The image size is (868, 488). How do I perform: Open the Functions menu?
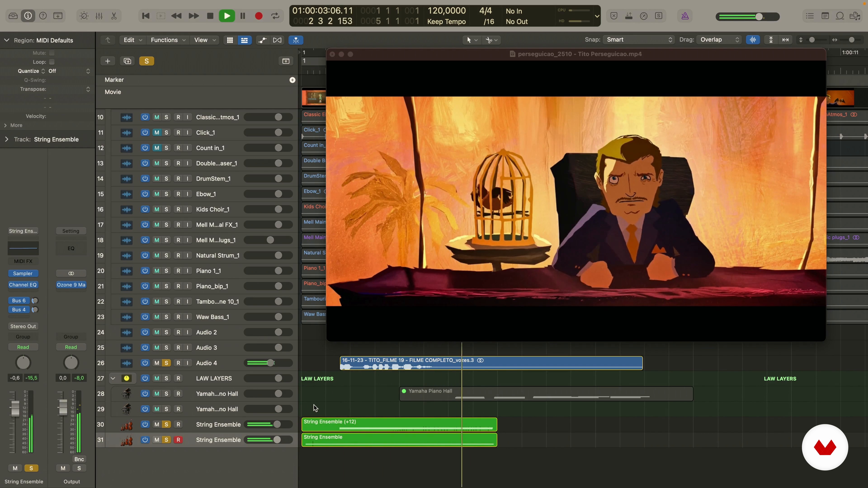coord(168,40)
